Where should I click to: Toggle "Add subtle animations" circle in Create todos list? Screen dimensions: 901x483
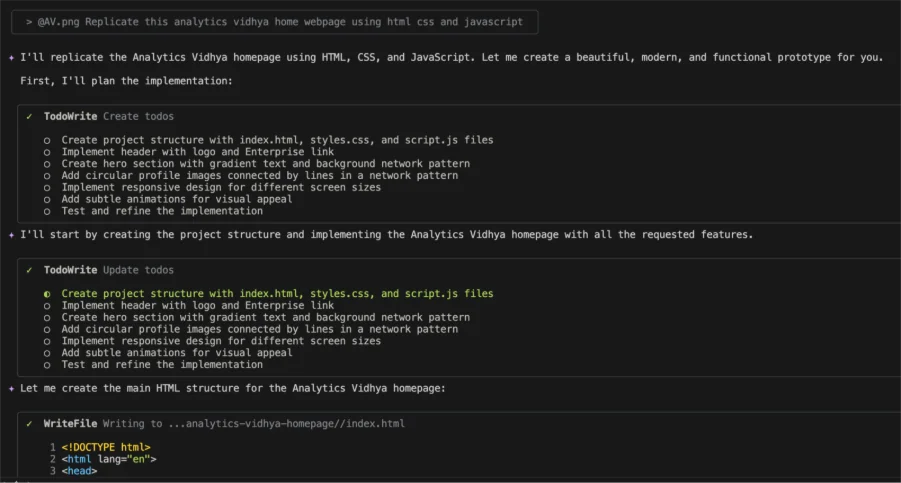point(47,199)
